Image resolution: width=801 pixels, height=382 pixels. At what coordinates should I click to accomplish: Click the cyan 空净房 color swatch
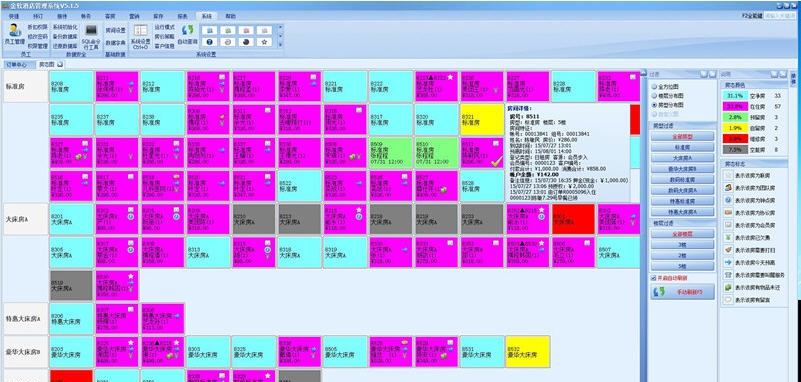pyautogui.click(x=735, y=96)
